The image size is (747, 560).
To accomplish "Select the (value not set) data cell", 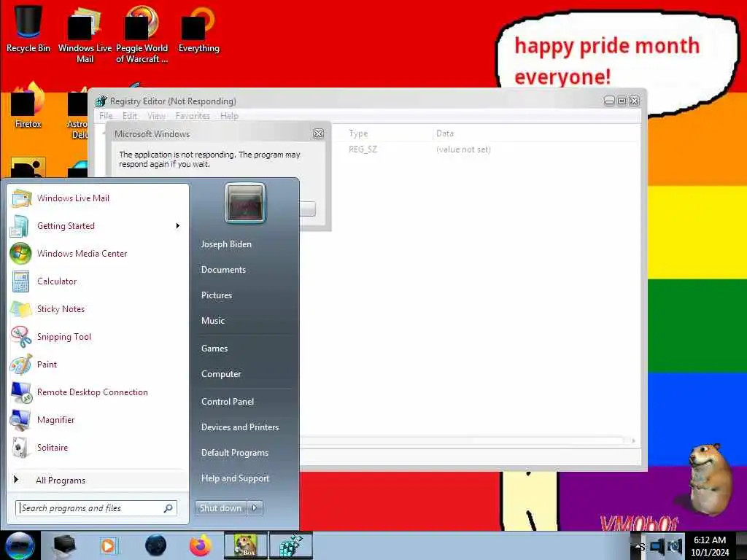I will point(463,149).
